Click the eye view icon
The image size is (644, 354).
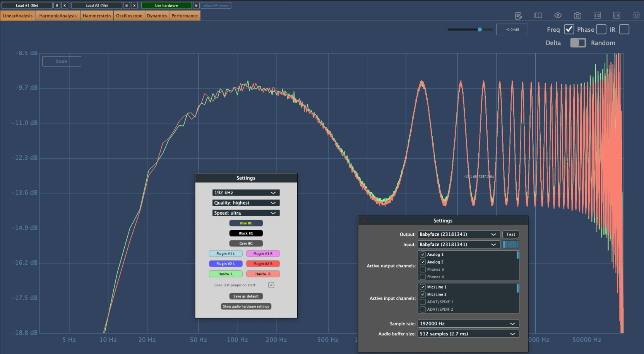[558, 15]
